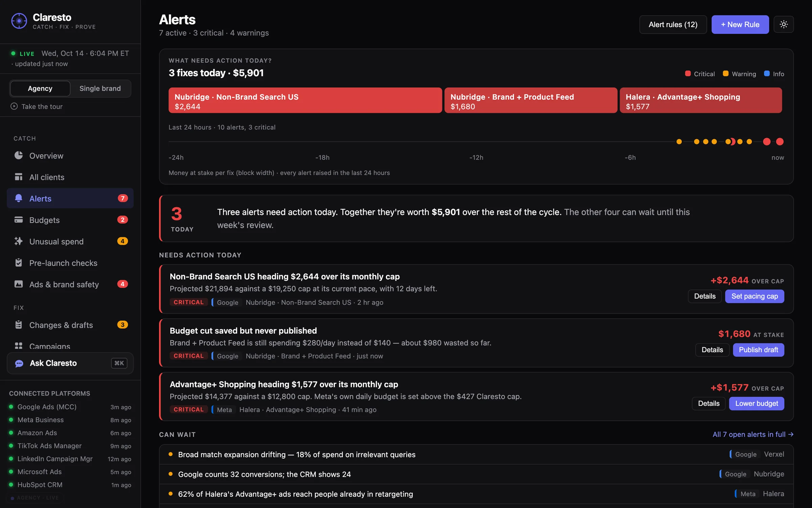The image size is (812, 508).
Task: Open Unusual spend section
Action: pos(70,241)
